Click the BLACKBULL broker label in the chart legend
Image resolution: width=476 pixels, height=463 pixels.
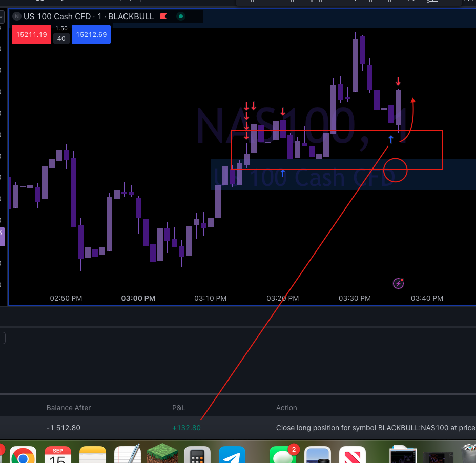point(131,16)
